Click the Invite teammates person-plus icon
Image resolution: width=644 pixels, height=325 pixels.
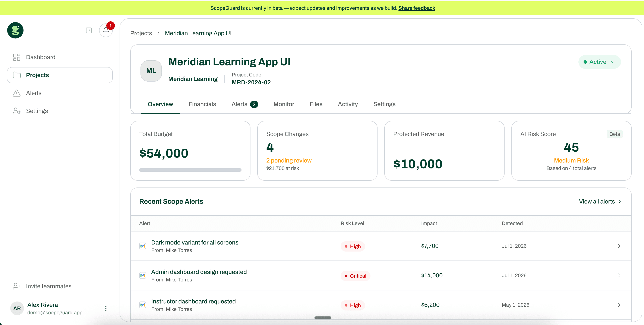click(16, 286)
